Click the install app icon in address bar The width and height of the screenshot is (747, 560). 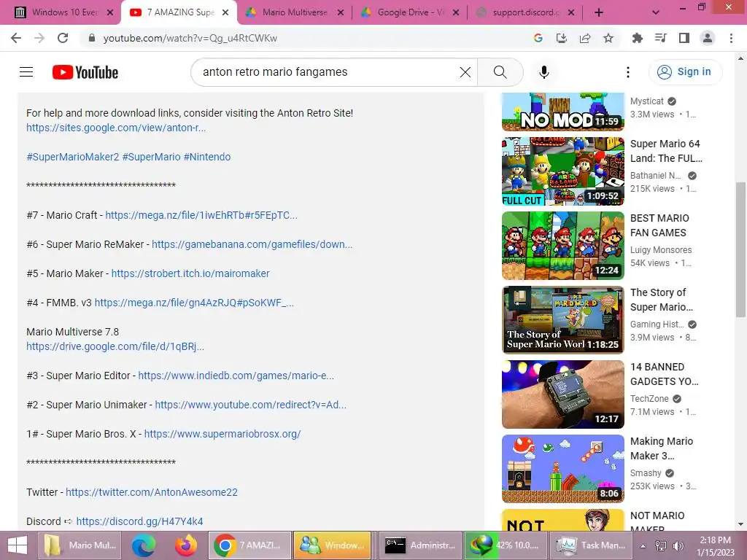click(x=562, y=38)
